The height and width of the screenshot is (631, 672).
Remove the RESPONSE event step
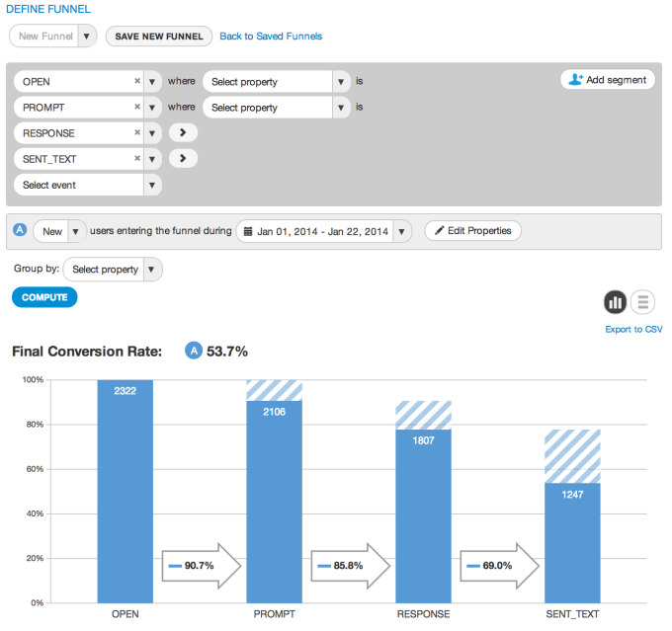tap(136, 133)
